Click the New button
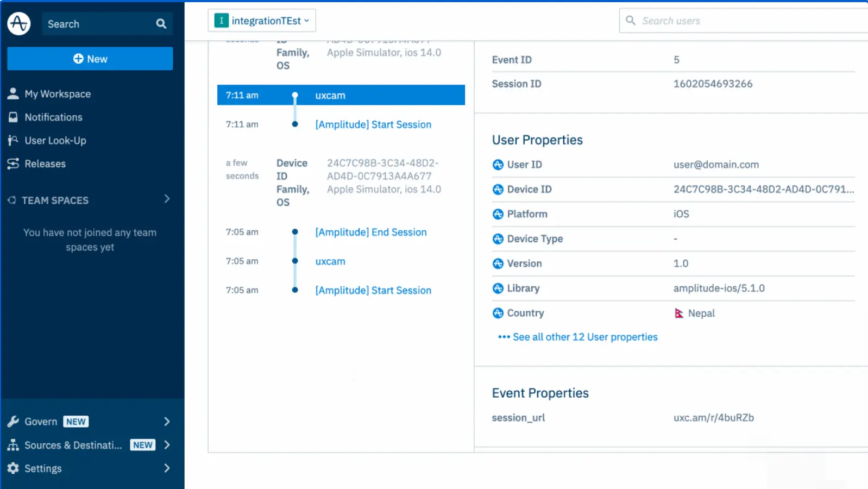Image resolution: width=868 pixels, height=489 pixels. (90, 59)
